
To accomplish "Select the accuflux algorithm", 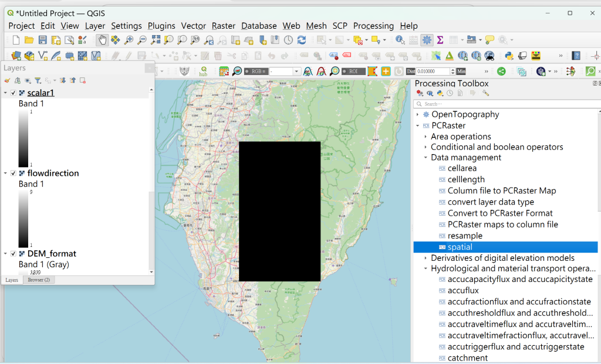I will (463, 291).
